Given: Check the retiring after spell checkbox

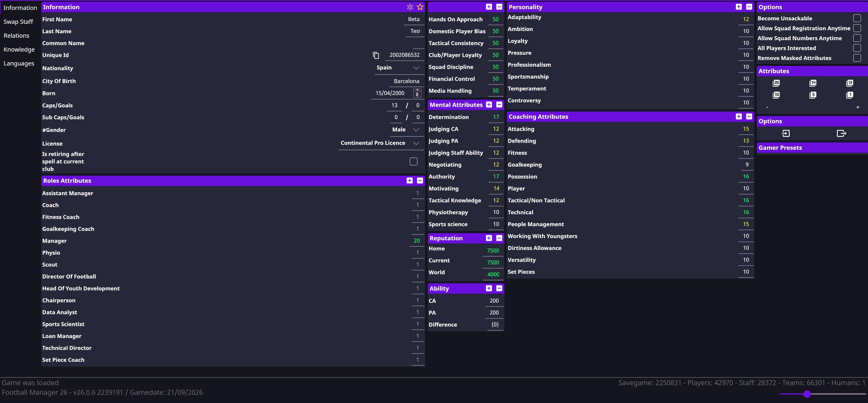Looking at the screenshot, I should 413,161.
